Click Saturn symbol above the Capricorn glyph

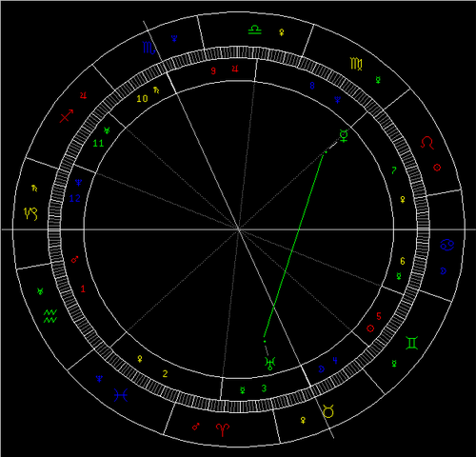[34, 189]
